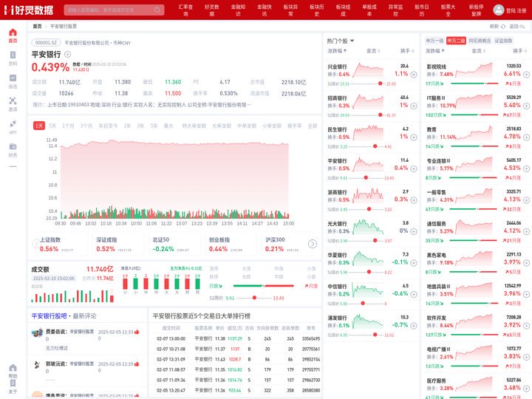Image resolution: width=532 pixels, height=399 pixels.
Task: Click the search magnifier icon in header
Action: tap(157, 10)
